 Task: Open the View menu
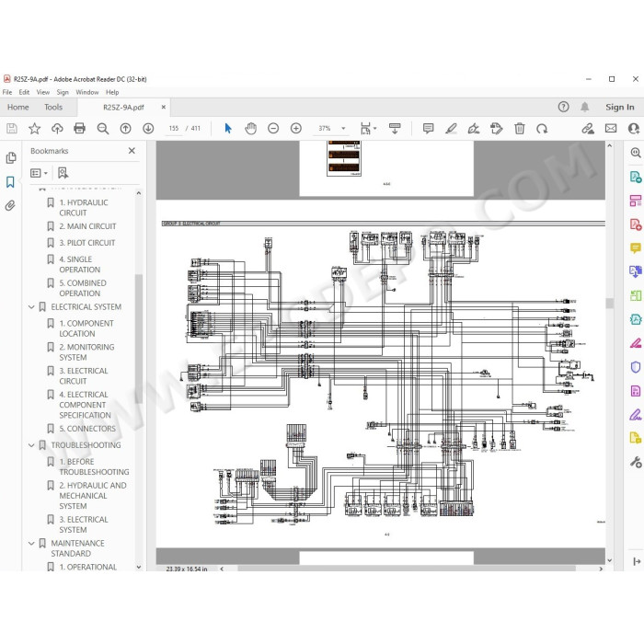(x=42, y=92)
